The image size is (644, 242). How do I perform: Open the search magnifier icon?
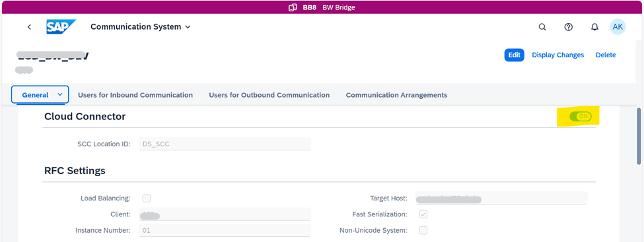tap(542, 27)
